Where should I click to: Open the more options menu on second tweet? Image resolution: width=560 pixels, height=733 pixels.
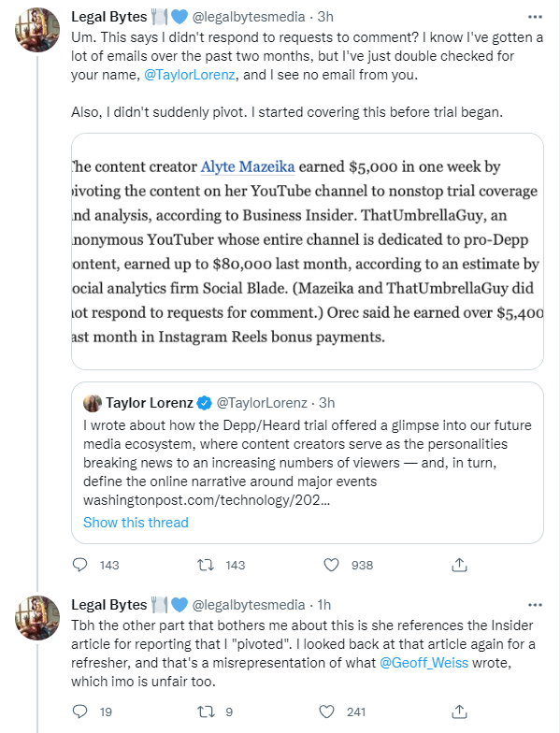[x=535, y=605]
